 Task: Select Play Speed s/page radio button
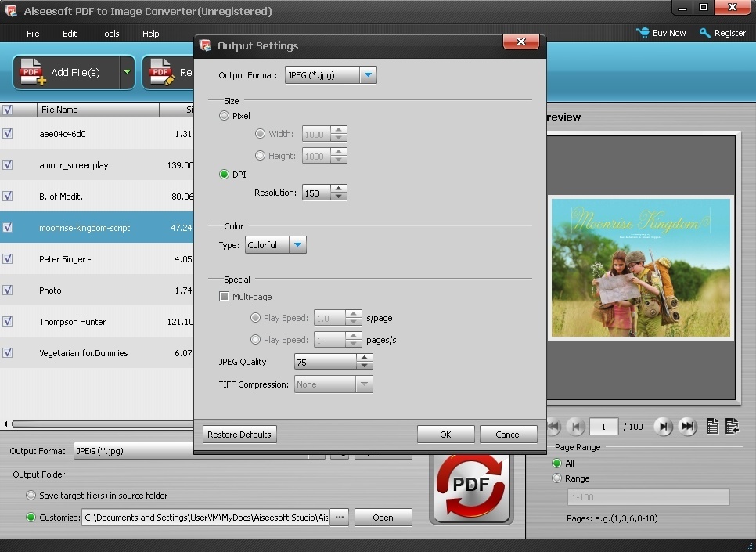255,317
